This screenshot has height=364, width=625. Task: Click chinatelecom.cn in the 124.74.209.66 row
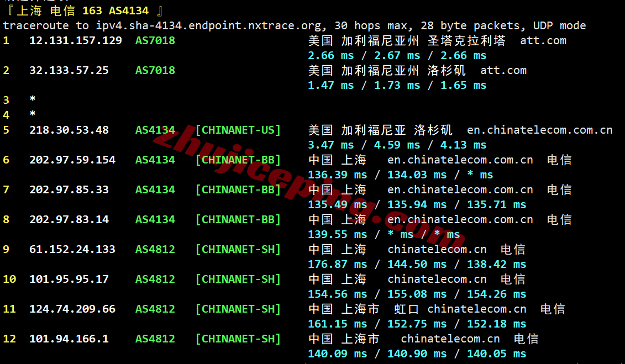477,309
